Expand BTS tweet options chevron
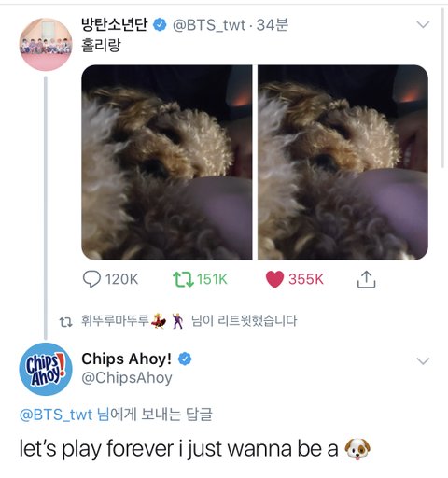 [x=423, y=24]
